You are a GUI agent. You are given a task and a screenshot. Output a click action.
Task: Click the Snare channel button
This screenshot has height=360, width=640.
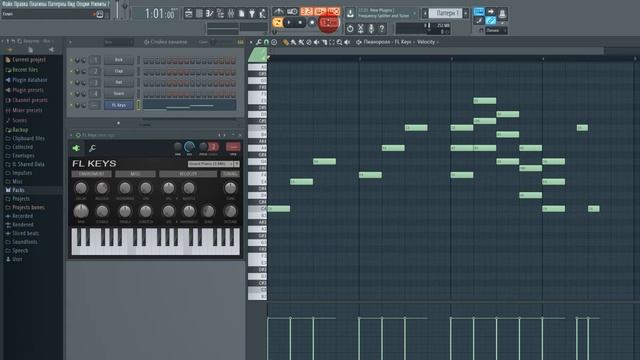(119, 93)
